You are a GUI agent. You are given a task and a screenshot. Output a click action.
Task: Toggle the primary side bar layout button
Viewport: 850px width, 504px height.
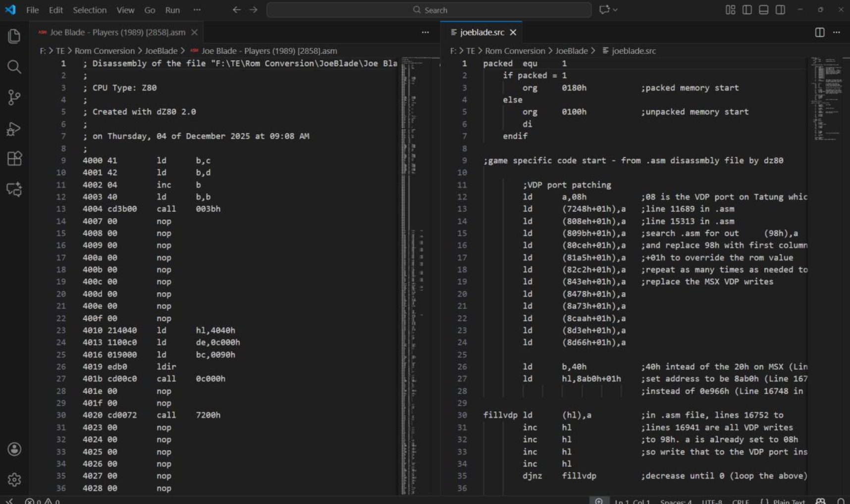pos(747,10)
